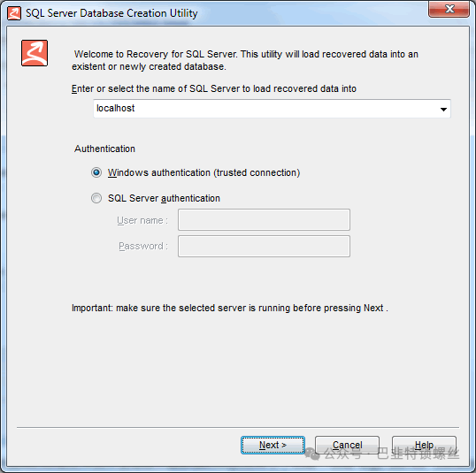Screen dimensions: 476x473
Task: Expand the server name dropdown arrow
Action: [x=443, y=109]
